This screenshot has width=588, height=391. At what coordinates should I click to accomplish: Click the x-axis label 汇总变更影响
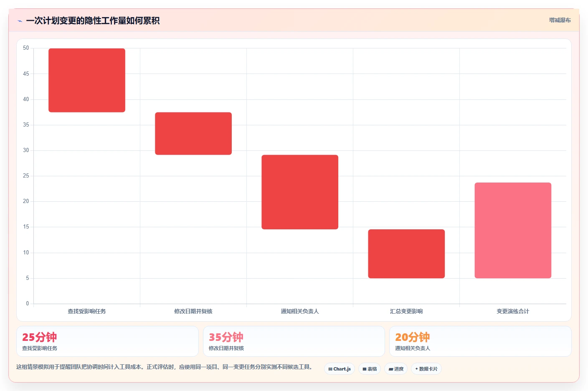(x=406, y=311)
